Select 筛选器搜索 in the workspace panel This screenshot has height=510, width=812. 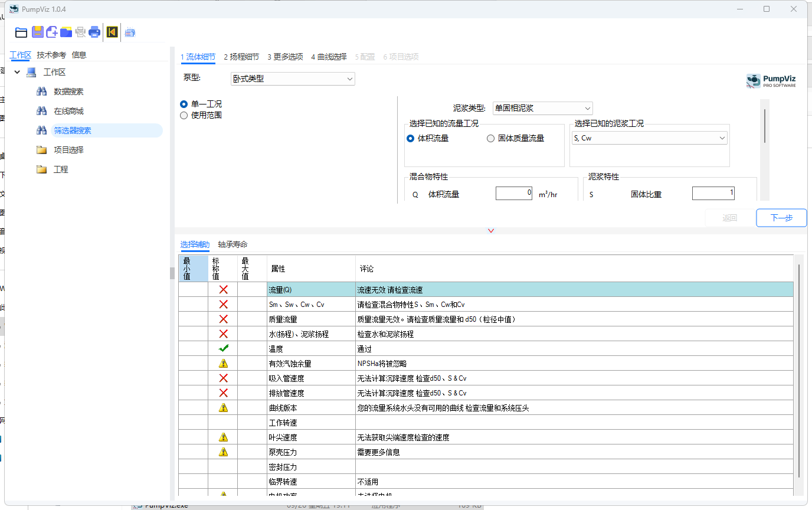72,130
